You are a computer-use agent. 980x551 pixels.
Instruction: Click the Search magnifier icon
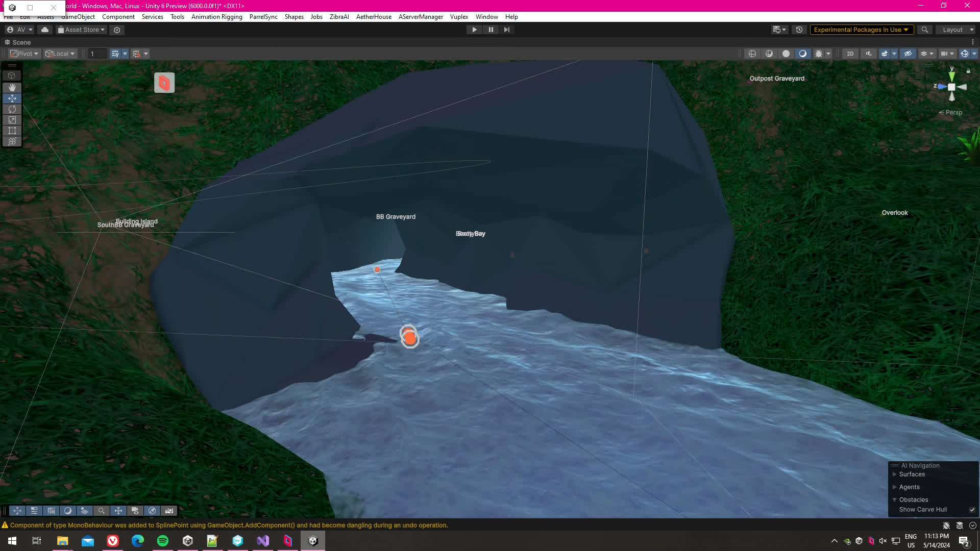924,30
